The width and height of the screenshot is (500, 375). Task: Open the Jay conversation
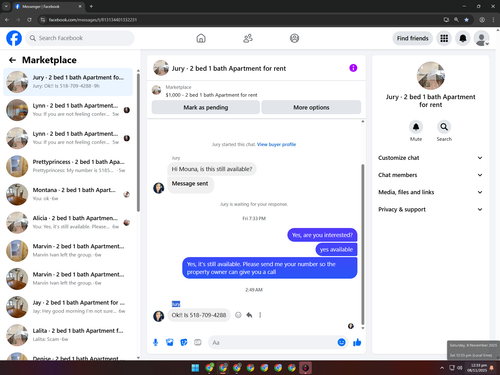tap(68, 307)
